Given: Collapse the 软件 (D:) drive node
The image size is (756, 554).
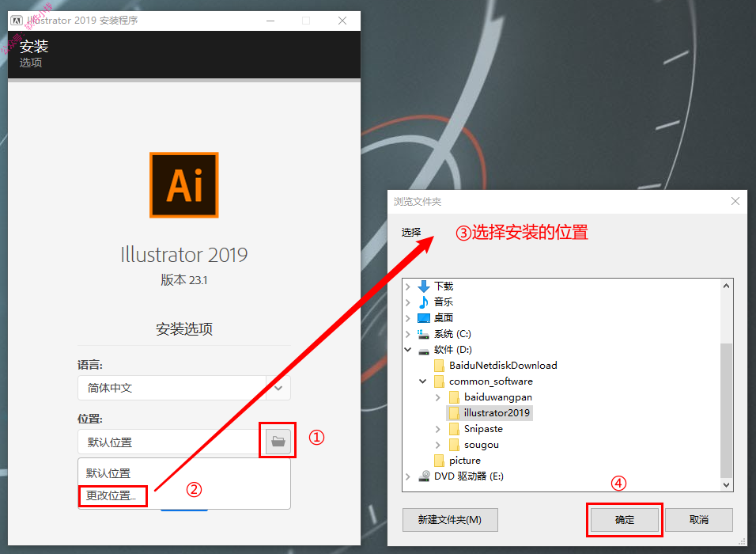Looking at the screenshot, I should tap(408, 349).
